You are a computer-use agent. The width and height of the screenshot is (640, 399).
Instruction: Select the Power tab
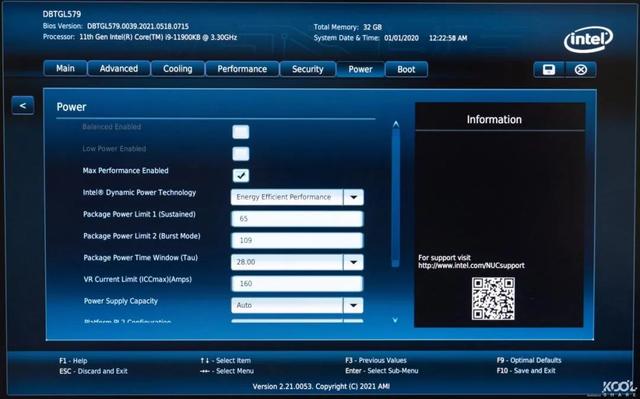click(x=360, y=69)
